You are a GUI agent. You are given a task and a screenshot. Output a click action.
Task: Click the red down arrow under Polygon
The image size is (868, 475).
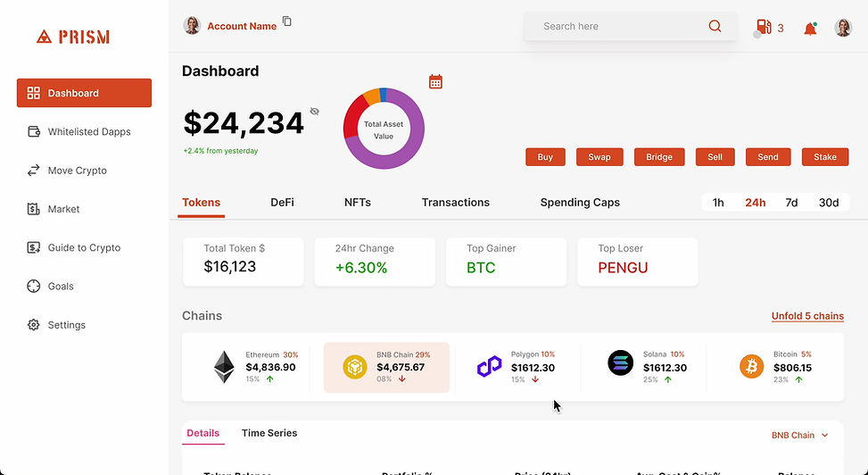coord(535,379)
